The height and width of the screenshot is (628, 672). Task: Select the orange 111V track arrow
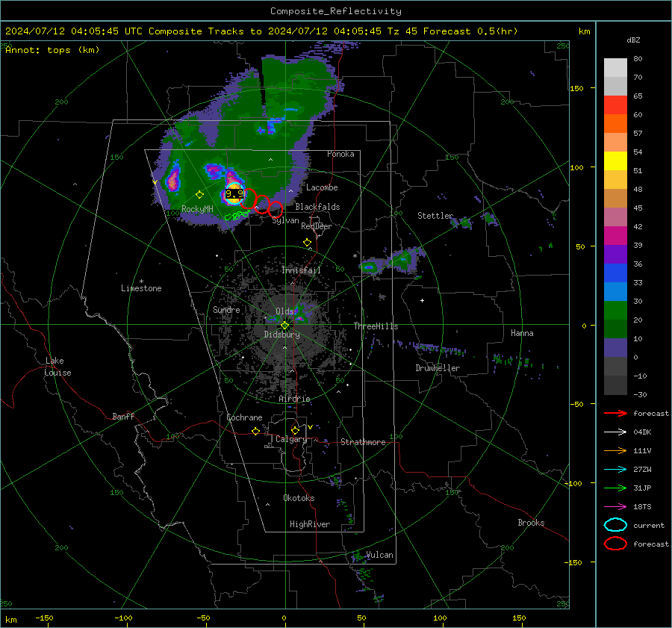click(x=615, y=450)
